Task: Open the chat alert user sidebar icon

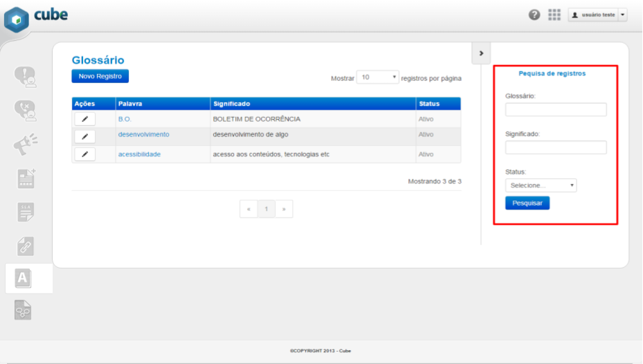Action: pyautogui.click(x=26, y=77)
